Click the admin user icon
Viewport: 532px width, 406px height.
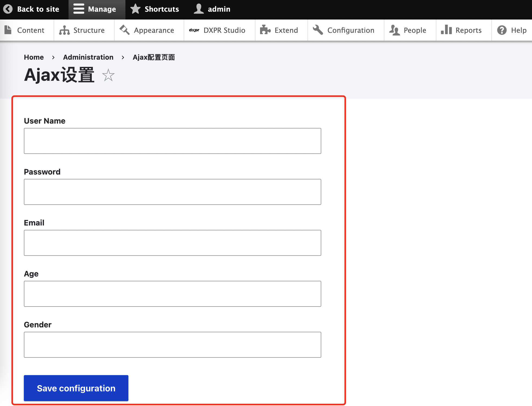(199, 9)
